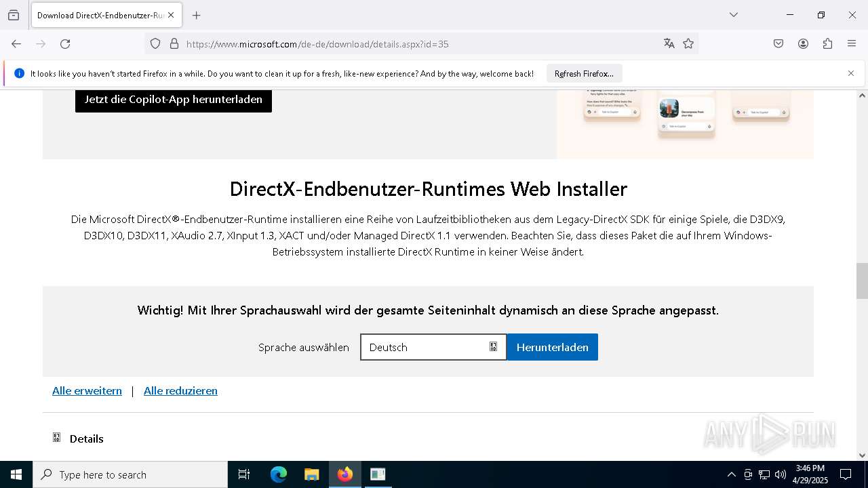The image size is (868, 488).
Task: Click Refresh Firefox button
Action: (x=584, y=73)
